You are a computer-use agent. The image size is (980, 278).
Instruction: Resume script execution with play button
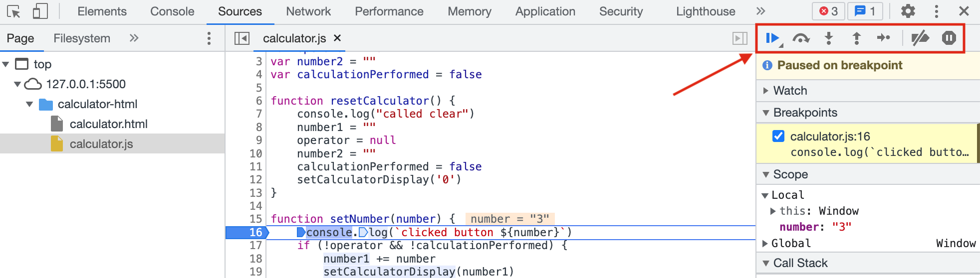pos(773,38)
